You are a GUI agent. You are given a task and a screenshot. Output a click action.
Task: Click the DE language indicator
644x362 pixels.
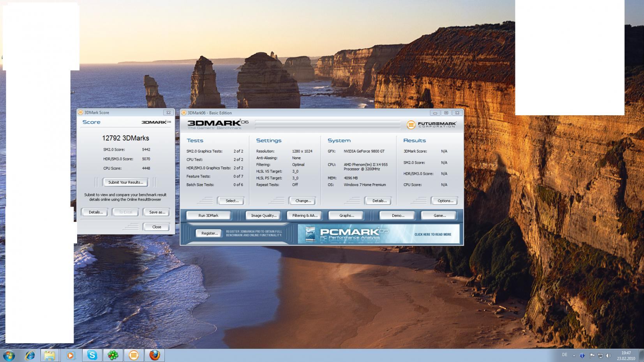point(565,355)
